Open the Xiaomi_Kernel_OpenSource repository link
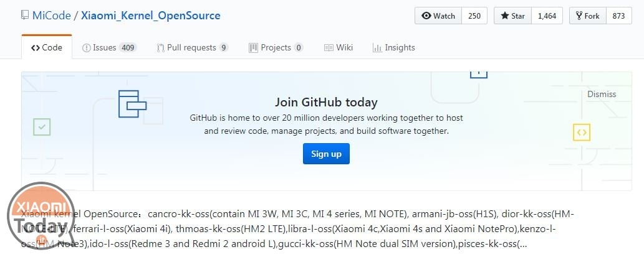This screenshot has width=644, height=257. [x=151, y=16]
